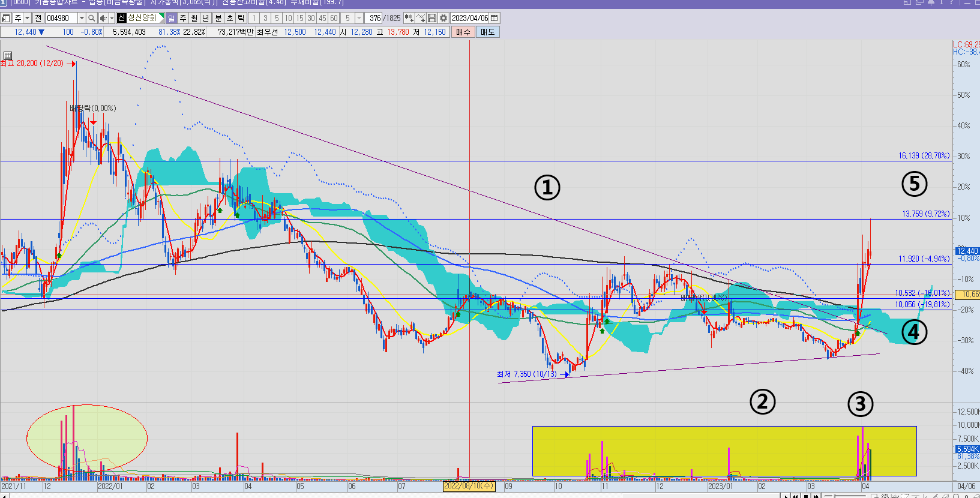980x498 pixels.
Task: Open chart settings gear icon
Action: point(443,18)
